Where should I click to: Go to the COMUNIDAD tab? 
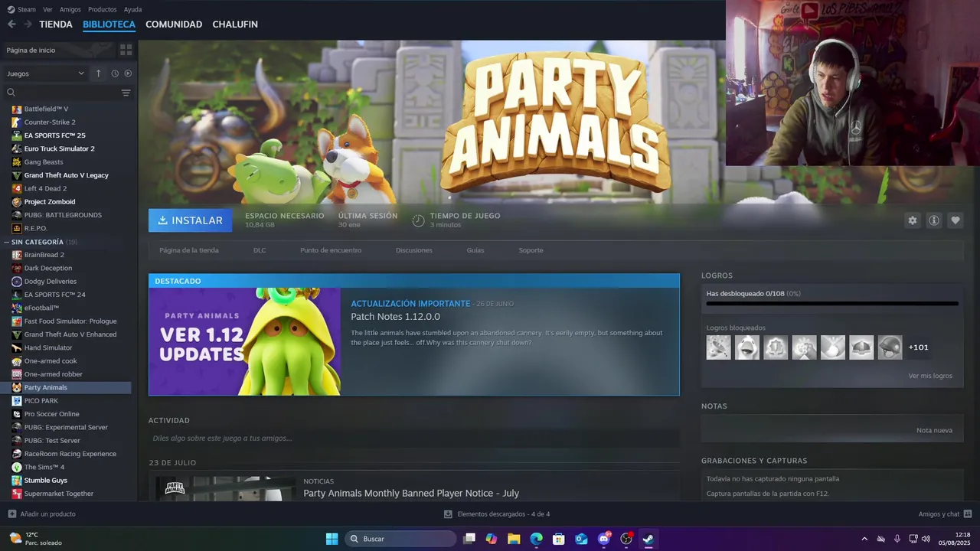tap(174, 24)
